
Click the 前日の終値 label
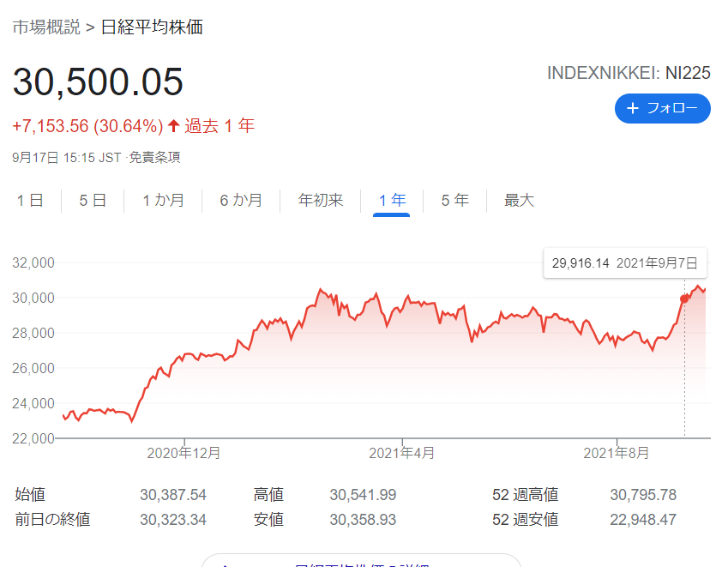coord(52,520)
